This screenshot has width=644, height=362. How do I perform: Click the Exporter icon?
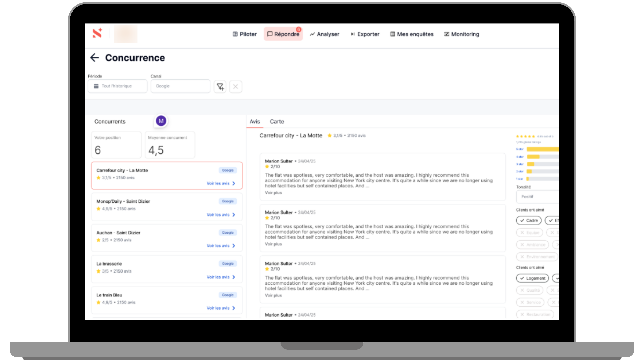[352, 34]
